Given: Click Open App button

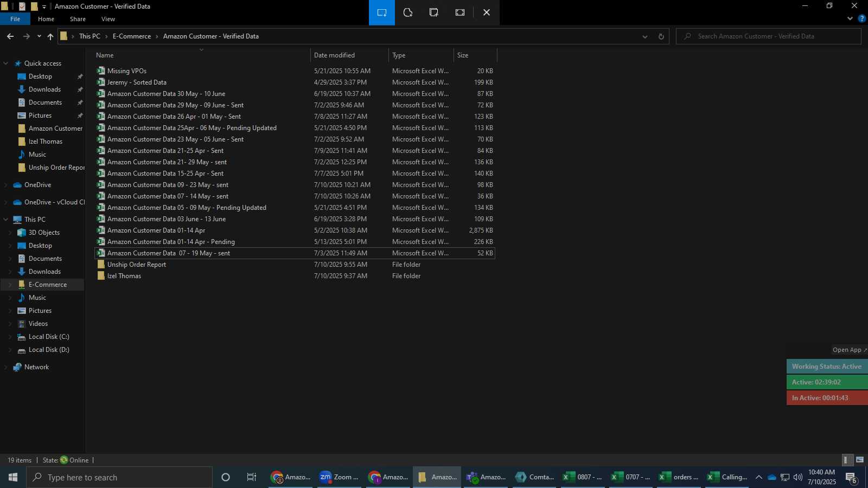Looking at the screenshot, I should [x=850, y=350].
